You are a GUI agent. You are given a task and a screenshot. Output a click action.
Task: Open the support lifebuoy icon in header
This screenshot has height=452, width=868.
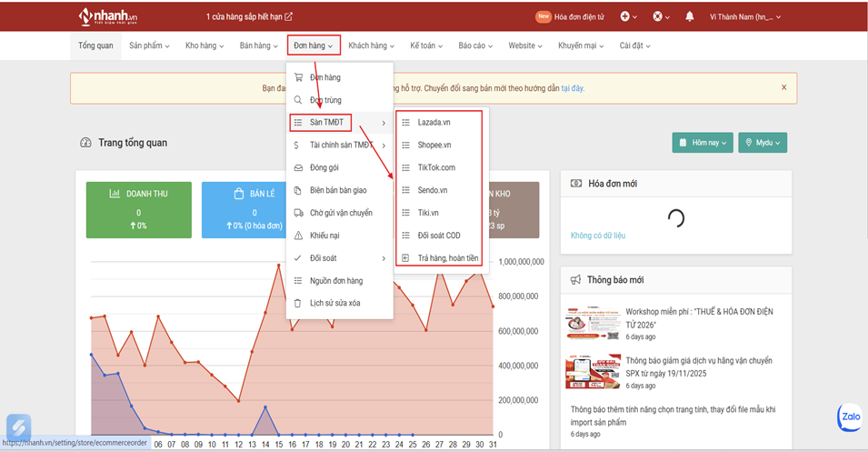657,16
